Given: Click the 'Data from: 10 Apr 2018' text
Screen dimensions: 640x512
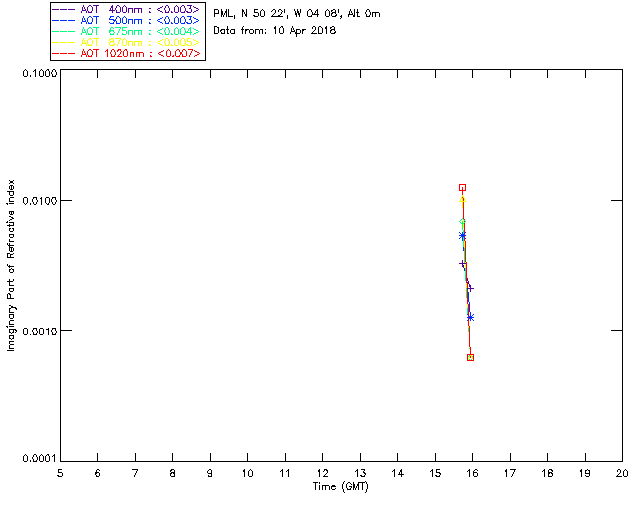Looking at the screenshot, I should [x=275, y=31].
